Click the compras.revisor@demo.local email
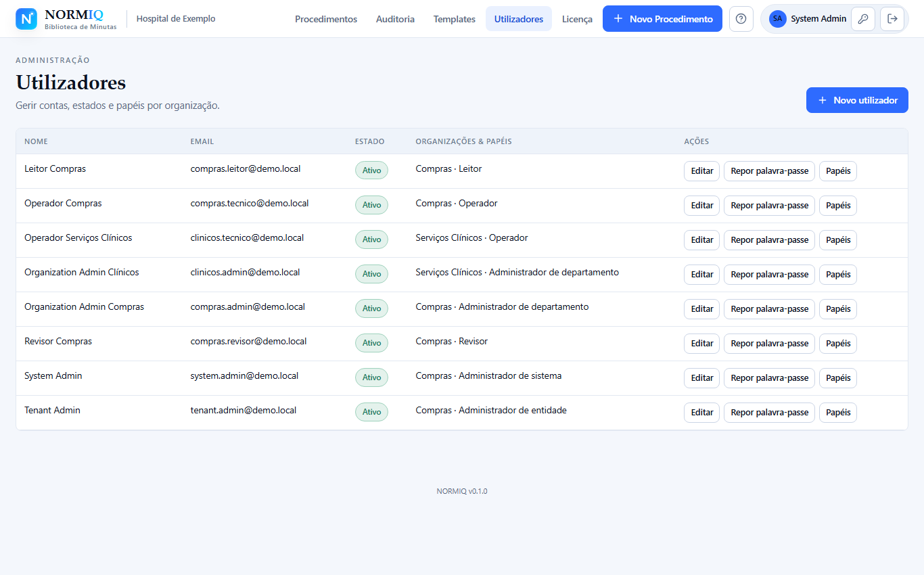 [x=248, y=341]
